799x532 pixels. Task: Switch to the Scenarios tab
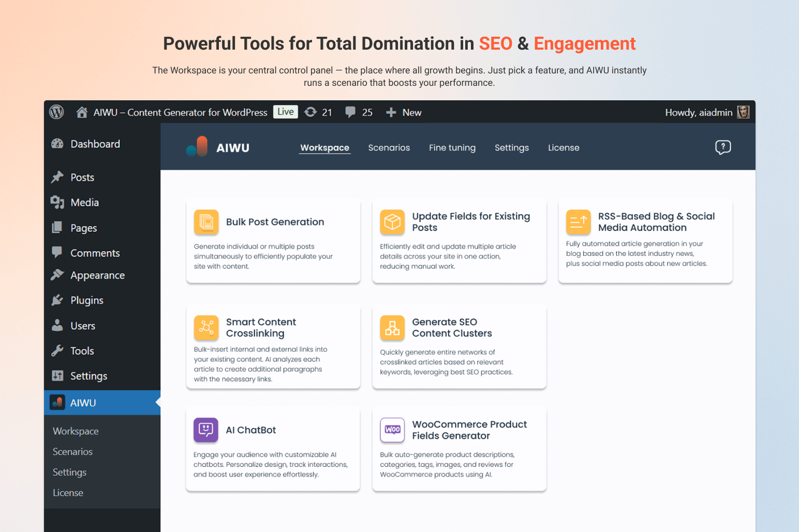coord(389,147)
